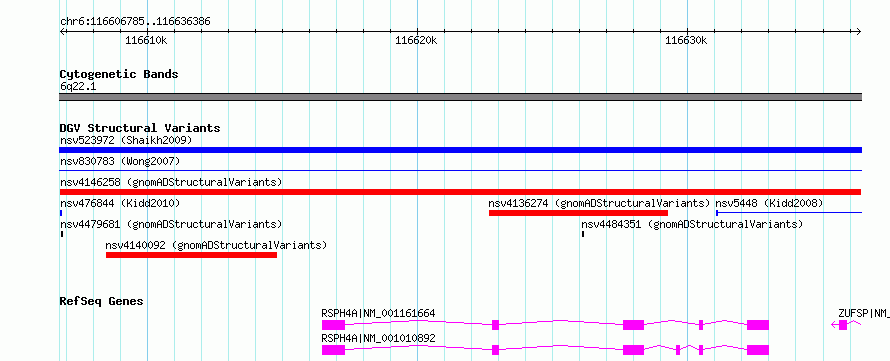Click the nsv4136274 gnomAD variant label
The height and width of the screenshot is (361, 890).
pyautogui.click(x=599, y=203)
